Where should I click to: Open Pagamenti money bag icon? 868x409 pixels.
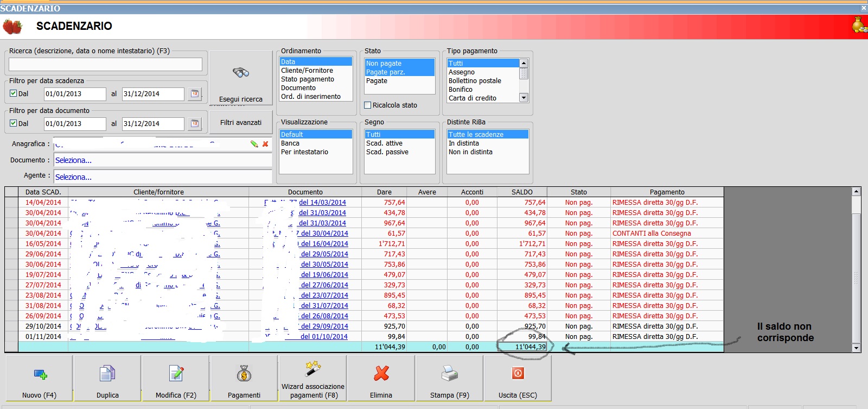(244, 374)
